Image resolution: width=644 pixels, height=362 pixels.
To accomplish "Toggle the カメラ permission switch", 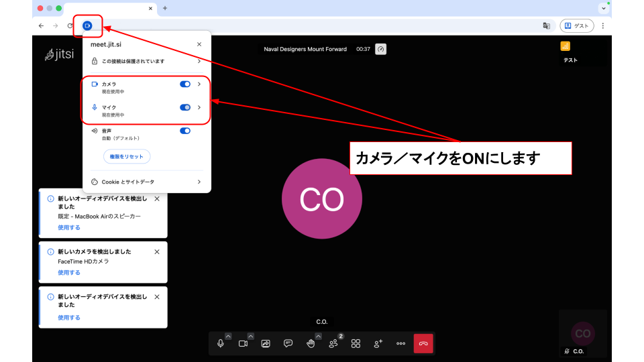I will pyautogui.click(x=185, y=84).
